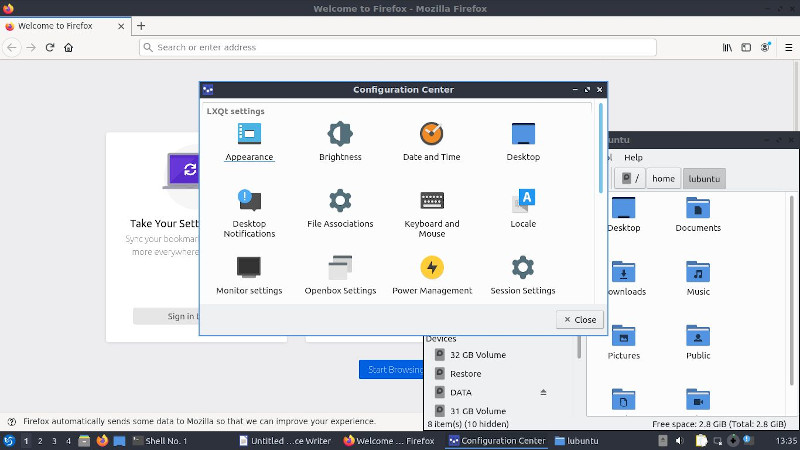Open Desktop Notifications settings
Image resolution: width=800 pixels, height=450 pixels.
pos(249,213)
